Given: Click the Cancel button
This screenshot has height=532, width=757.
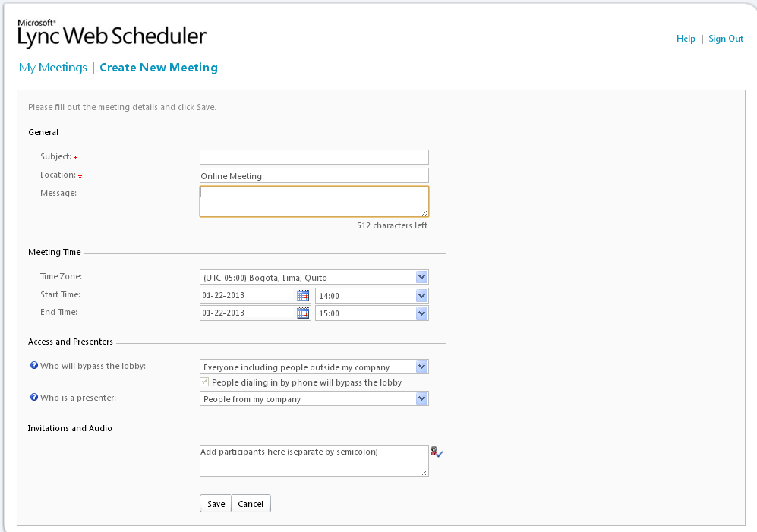Looking at the screenshot, I should point(251,503).
